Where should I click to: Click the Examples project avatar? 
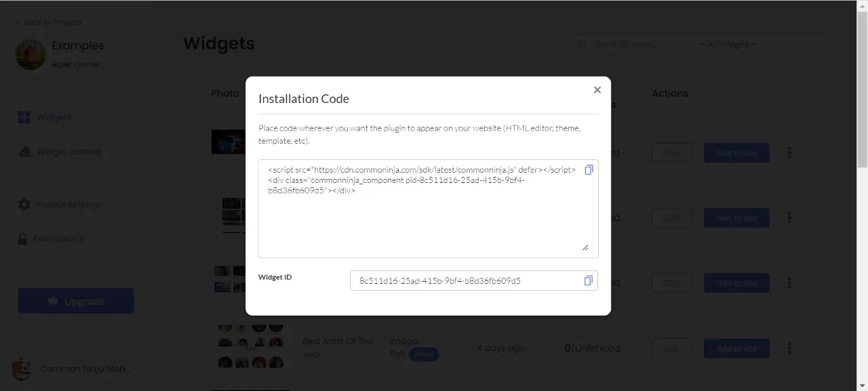pos(31,54)
